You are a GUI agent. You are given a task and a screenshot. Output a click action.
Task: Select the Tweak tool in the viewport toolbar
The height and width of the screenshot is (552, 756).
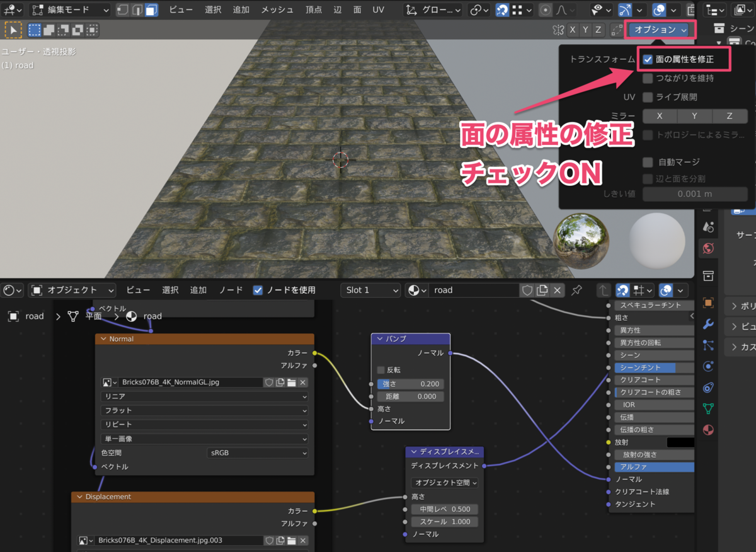point(13,29)
